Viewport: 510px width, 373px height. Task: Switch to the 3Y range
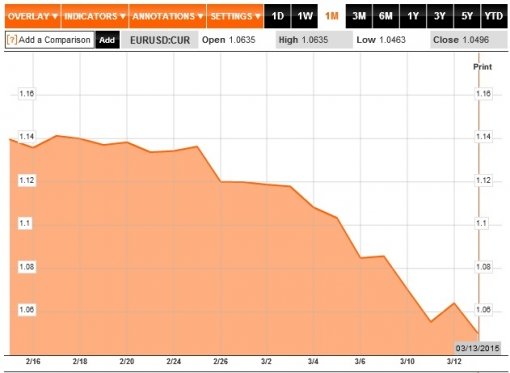click(x=440, y=16)
